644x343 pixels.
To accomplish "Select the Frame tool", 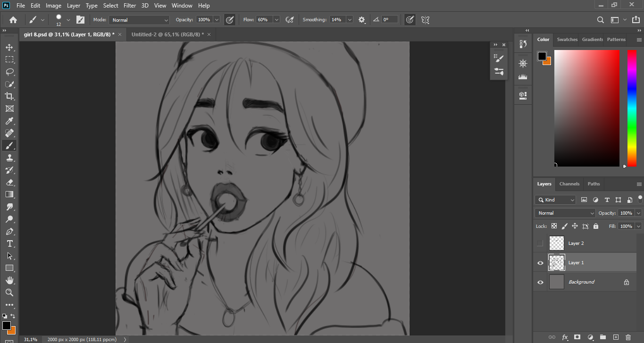I will 9,109.
